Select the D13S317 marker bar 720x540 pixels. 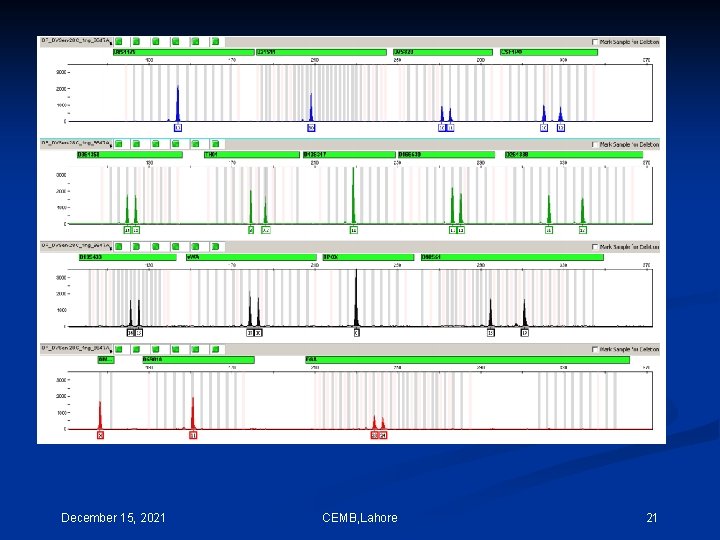[x=349, y=155]
